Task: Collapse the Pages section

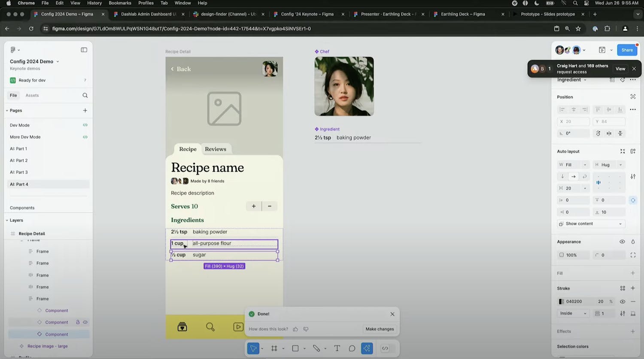Action: [7, 111]
